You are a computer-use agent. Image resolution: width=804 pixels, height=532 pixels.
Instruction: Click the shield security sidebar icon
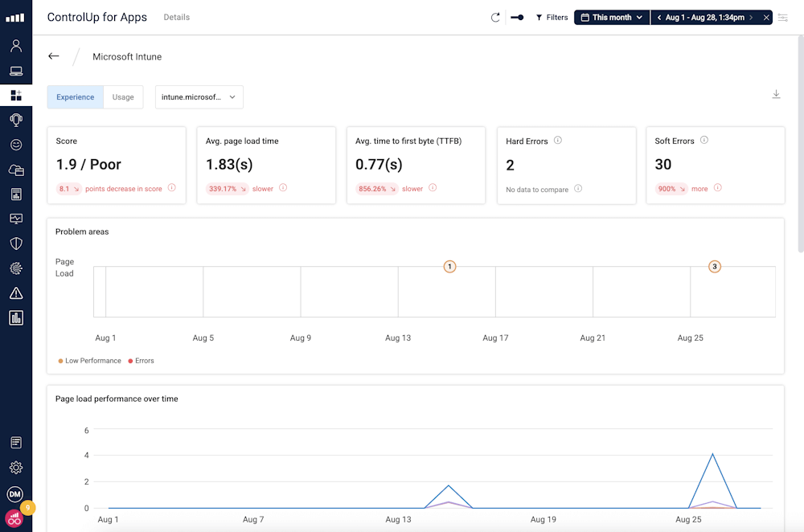click(16, 243)
